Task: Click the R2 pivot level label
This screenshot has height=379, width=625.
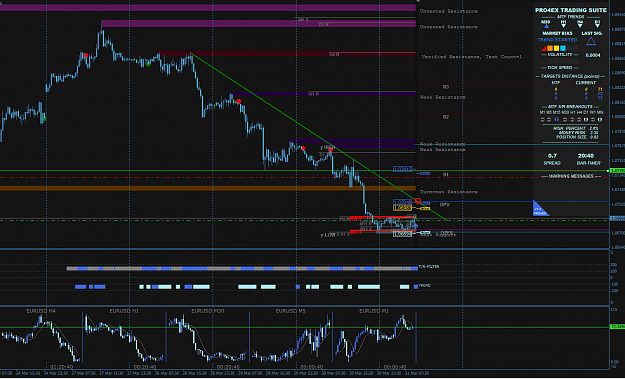Action: coord(446,117)
